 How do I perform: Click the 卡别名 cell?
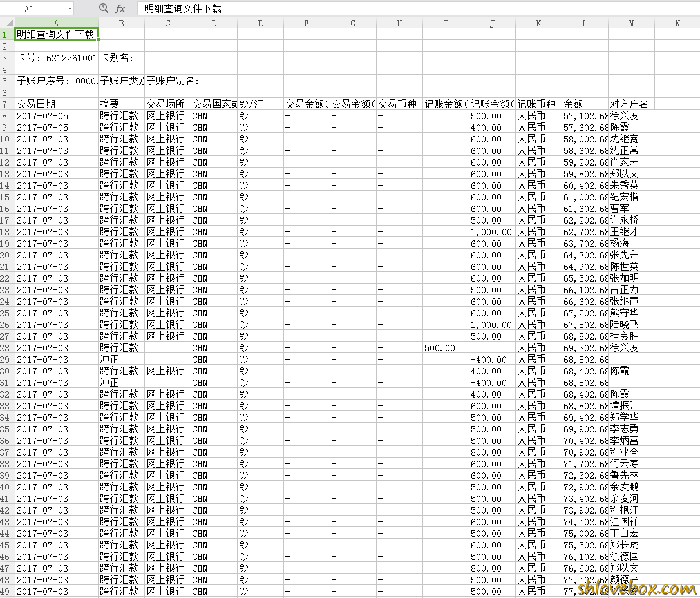click(x=122, y=57)
